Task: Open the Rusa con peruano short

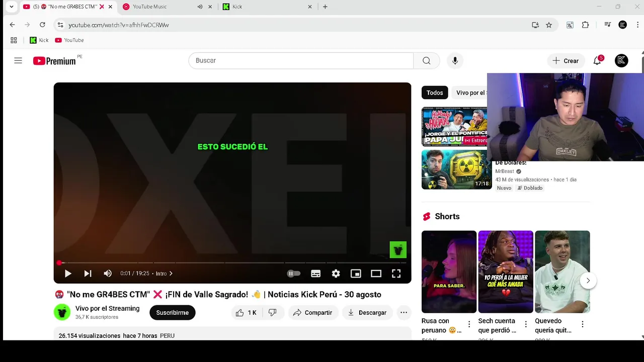Action: point(449,271)
